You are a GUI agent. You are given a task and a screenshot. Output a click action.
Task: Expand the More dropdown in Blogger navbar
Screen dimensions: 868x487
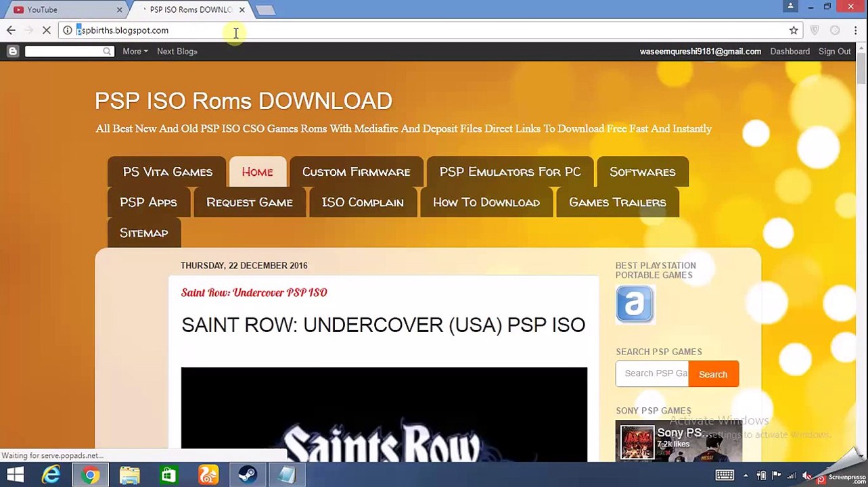[x=135, y=51]
